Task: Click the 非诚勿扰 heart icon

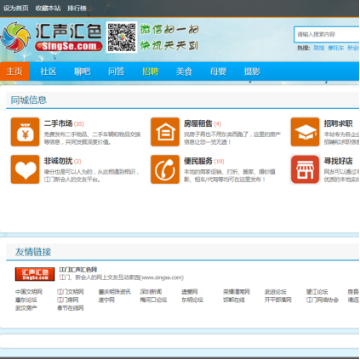Action: (x=25, y=169)
